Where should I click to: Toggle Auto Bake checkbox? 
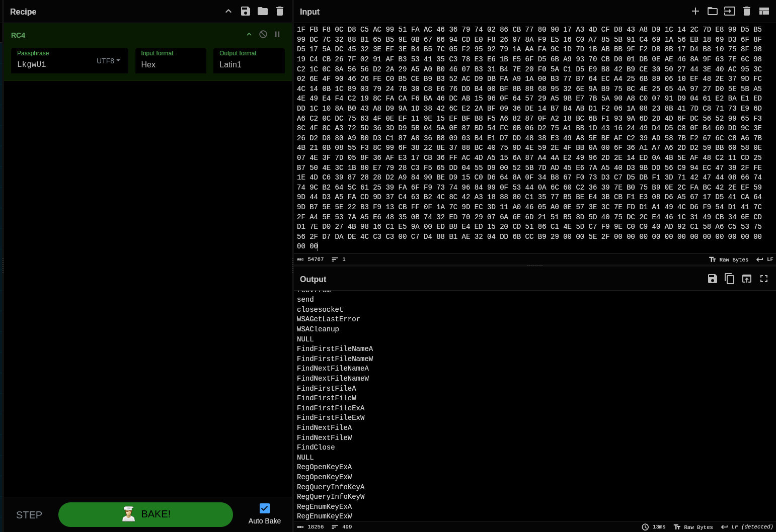[265, 508]
